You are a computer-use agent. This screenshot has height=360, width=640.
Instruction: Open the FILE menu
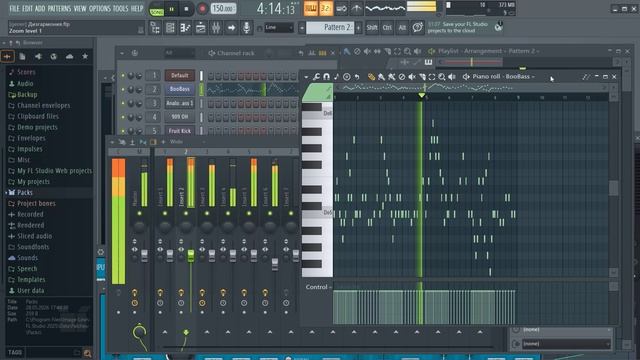[14, 8]
